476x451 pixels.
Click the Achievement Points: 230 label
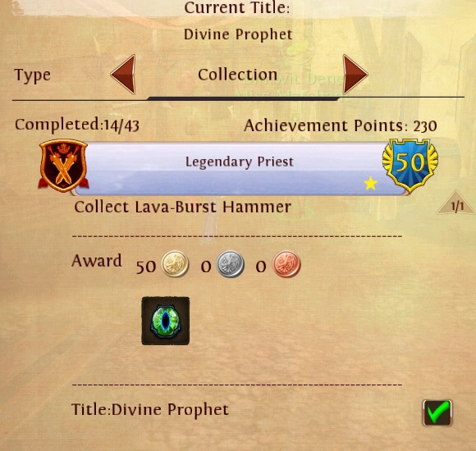[x=341, y=125]
